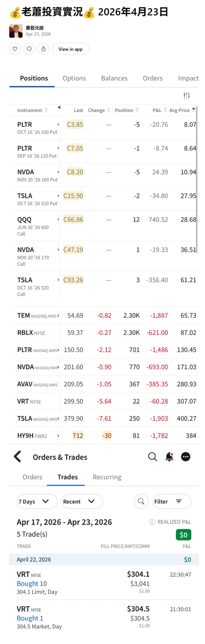Viewport: 205px width, 644px height.
Task: Go back with the Orders & Trades arrow
Action: click(x=17, y=456)
